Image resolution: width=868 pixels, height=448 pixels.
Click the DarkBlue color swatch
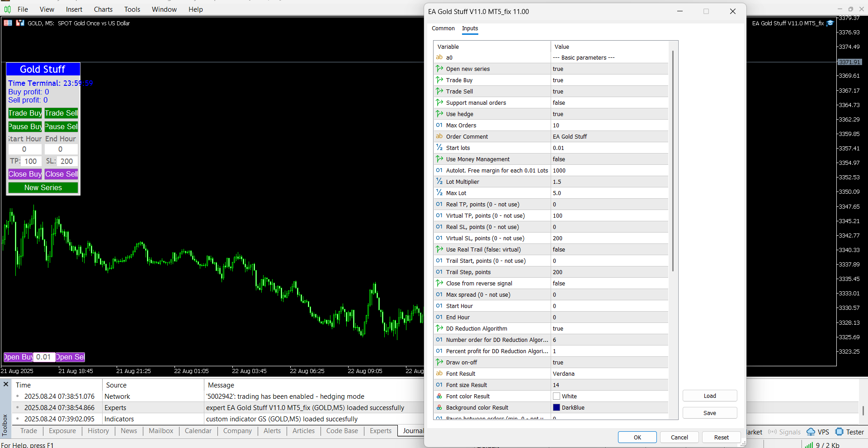click(x=557, y=407)
